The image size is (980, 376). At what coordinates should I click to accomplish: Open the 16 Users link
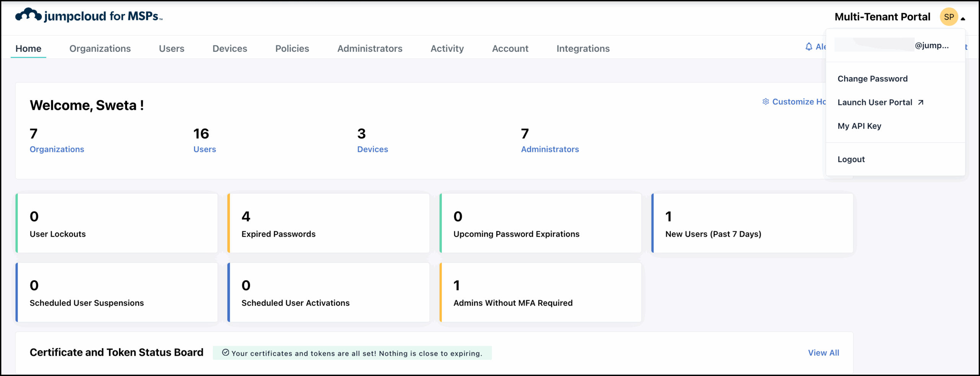point(204,149)
